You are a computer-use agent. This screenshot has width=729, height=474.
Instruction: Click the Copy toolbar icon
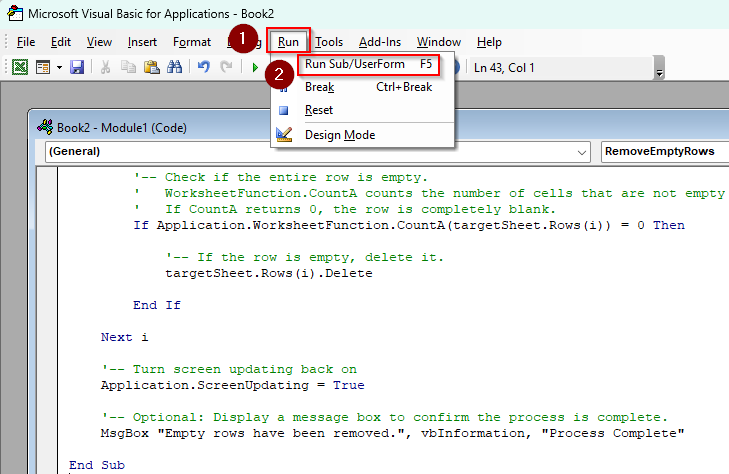[x=128, y=67]
